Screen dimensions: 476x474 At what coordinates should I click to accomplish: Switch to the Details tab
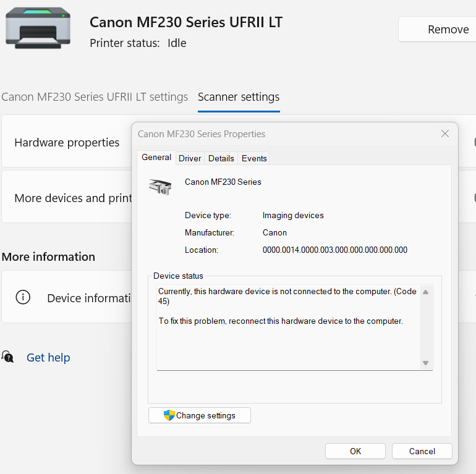(x=221, y=158)
